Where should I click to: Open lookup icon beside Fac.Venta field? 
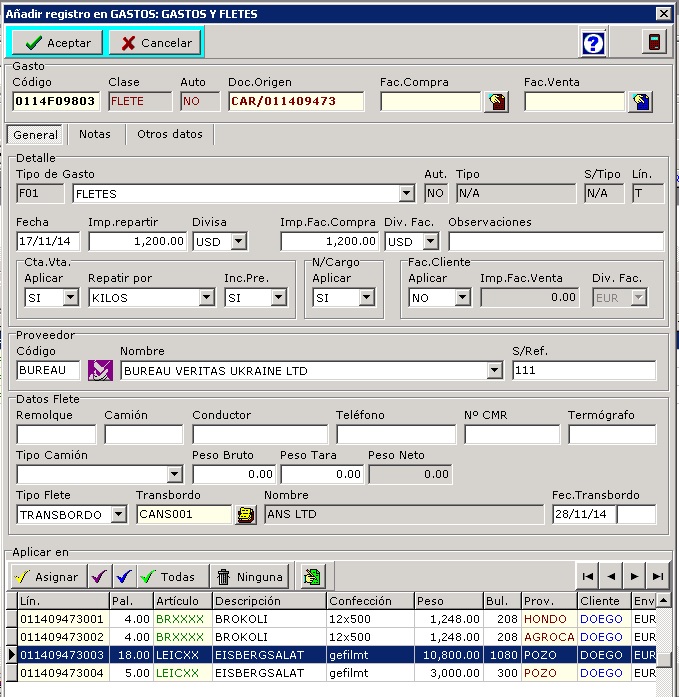640,101
